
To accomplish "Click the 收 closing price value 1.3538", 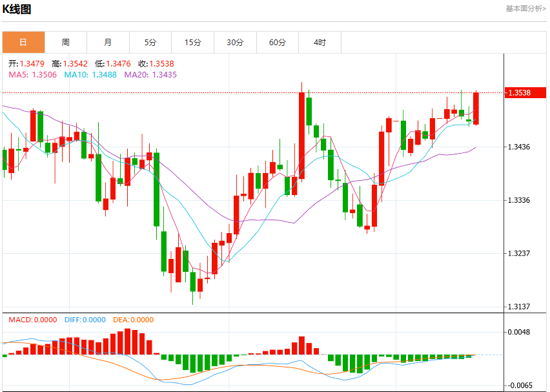I will [161, 63].
